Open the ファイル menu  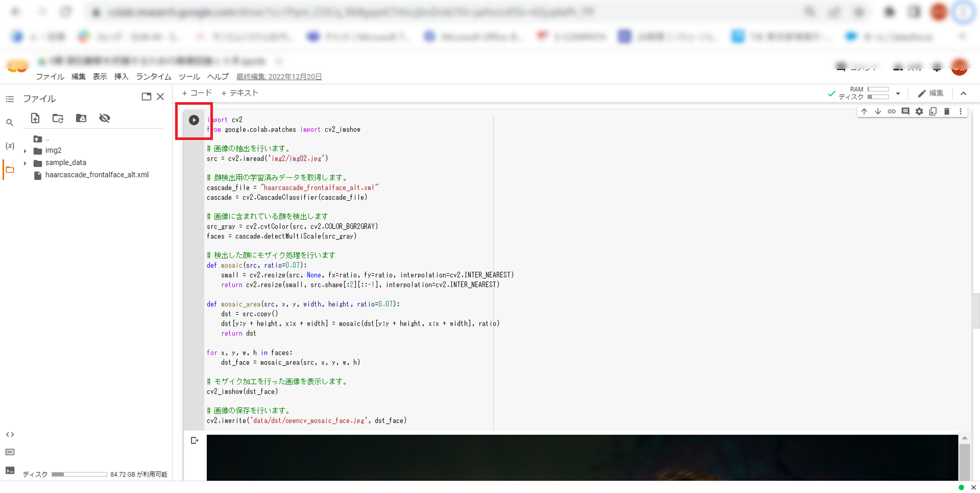(50, 76)
